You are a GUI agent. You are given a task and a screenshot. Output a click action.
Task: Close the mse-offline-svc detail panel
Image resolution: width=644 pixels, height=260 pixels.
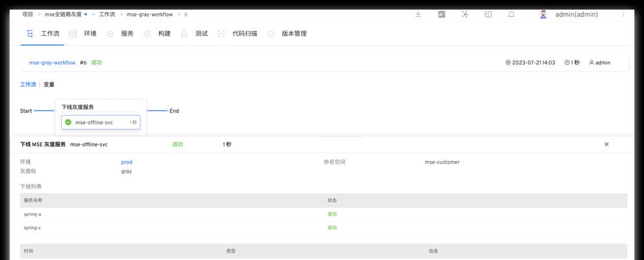click(607, 144)
